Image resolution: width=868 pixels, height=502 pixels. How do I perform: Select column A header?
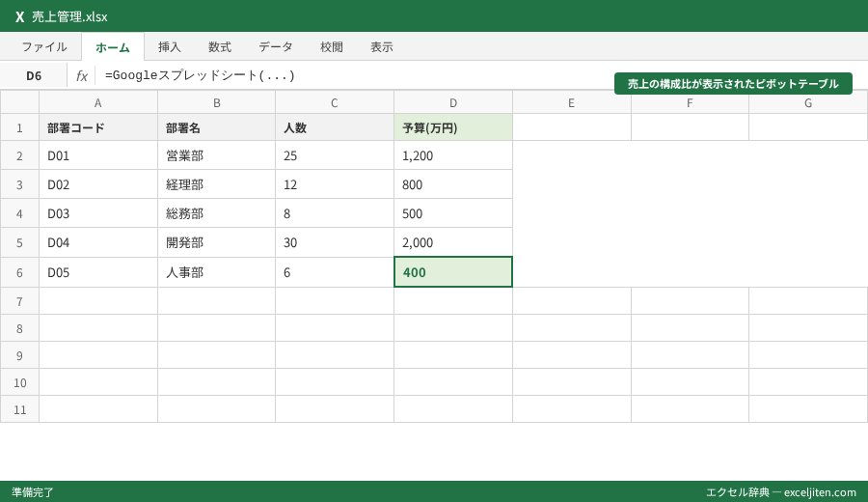pos(98,102)
